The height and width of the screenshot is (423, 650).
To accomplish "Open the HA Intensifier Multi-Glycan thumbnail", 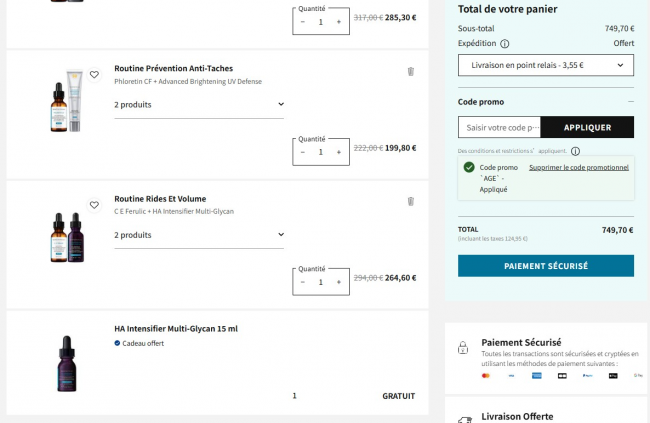I will point(67,363).
